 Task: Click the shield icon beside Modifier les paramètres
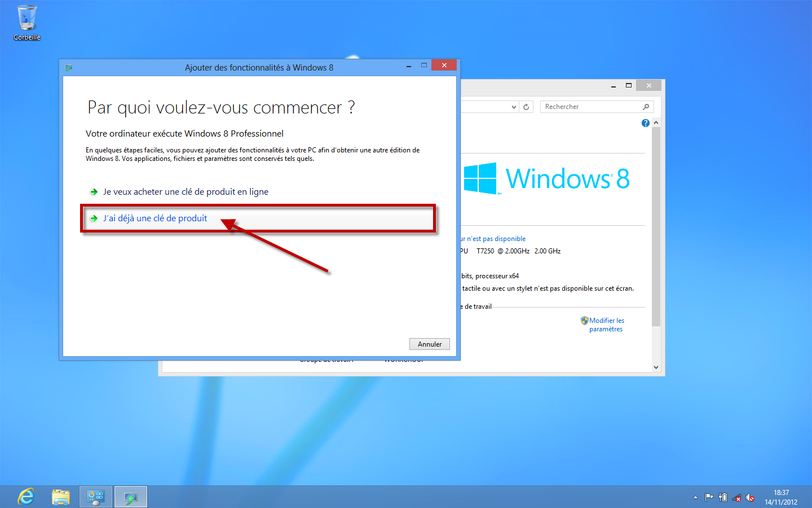585,321
